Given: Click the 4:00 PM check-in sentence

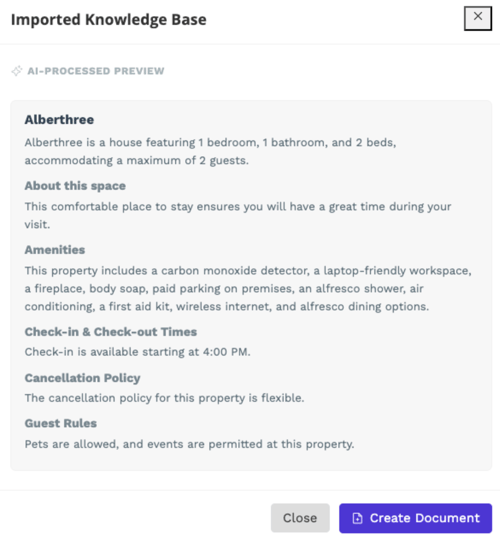Looking at the screenshot, I should coord(137,352).
